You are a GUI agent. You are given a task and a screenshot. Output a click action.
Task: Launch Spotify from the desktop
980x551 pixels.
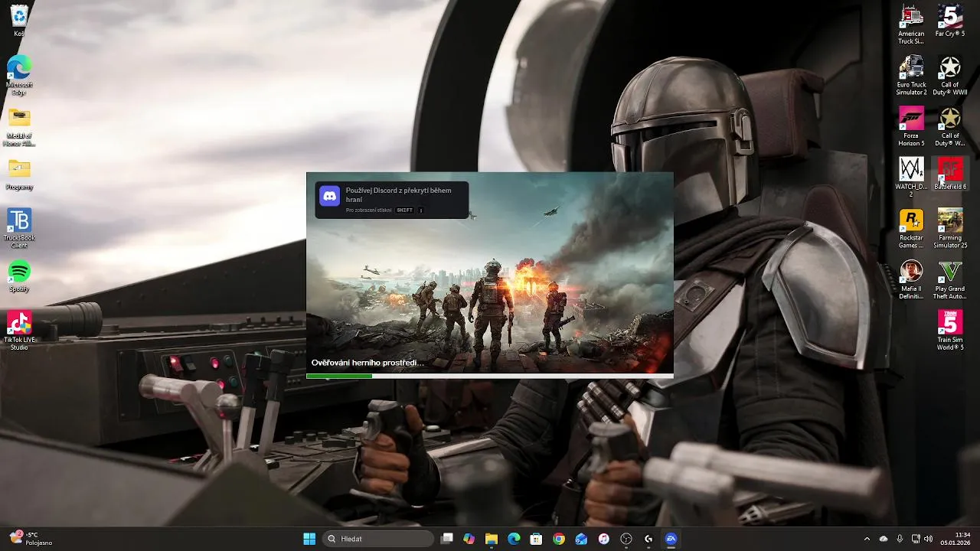(19, 276)
